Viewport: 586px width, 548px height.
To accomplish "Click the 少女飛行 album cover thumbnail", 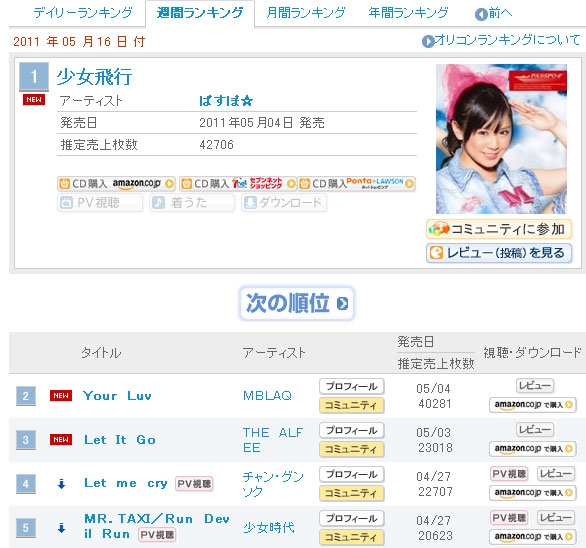I will [x=501, y=139].
